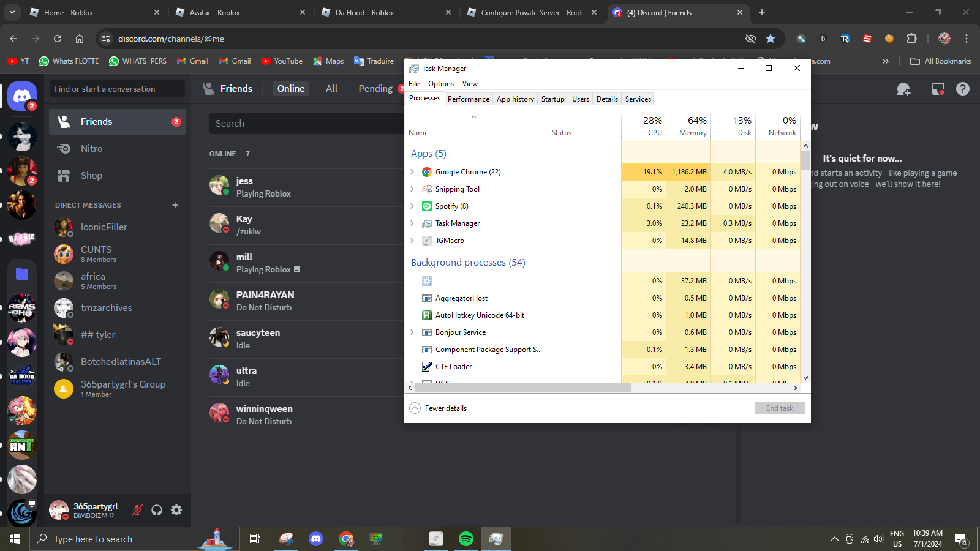Open Chrome extensions puzzle icon
The image size is (980, 551).
click(911, 39)
